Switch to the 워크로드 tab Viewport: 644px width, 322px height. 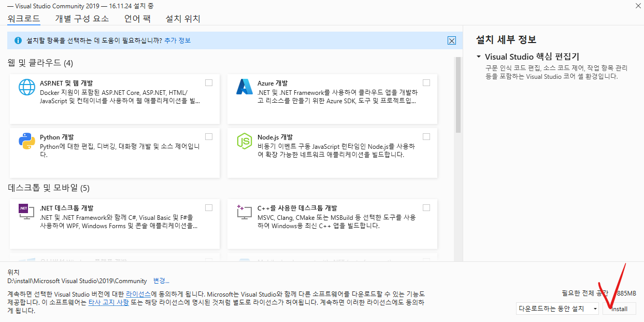click(x=24, y=19)
